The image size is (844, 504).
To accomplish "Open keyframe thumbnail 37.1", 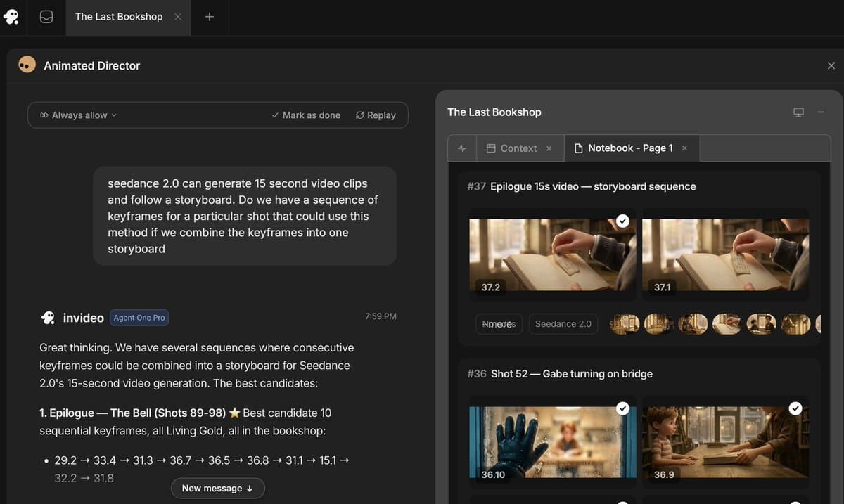I will (x=725, y=254).
